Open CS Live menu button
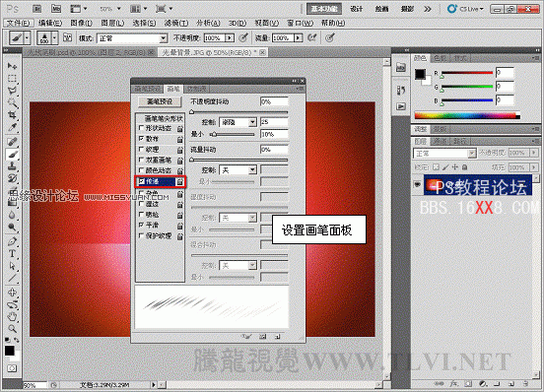The image size is (544, 392). [465, 9]
